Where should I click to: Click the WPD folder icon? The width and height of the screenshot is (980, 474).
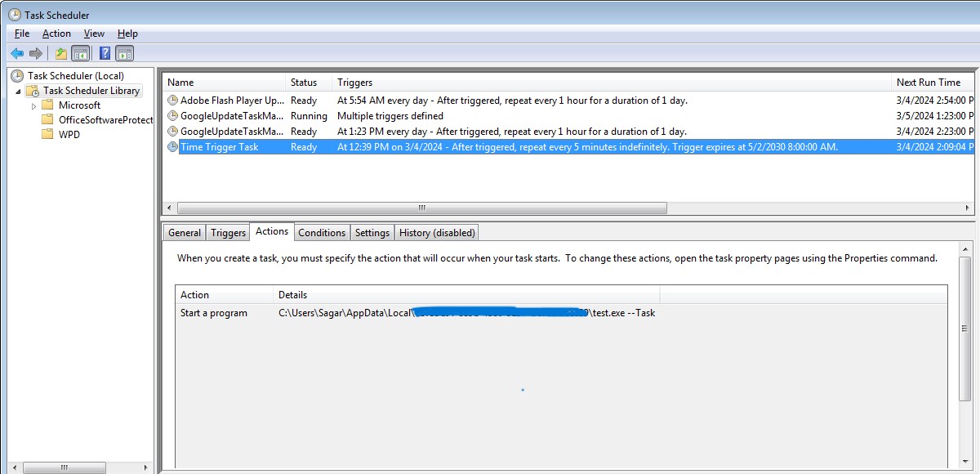click(x=47, y=135)
